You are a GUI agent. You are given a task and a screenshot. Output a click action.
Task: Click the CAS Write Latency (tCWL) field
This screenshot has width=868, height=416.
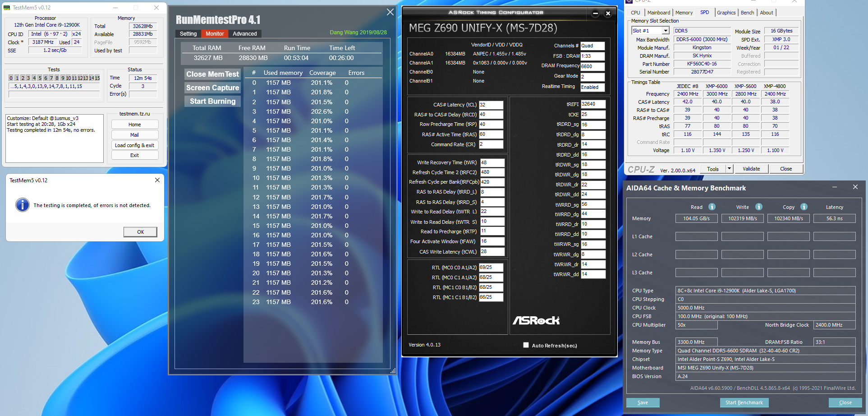(492, 252)
